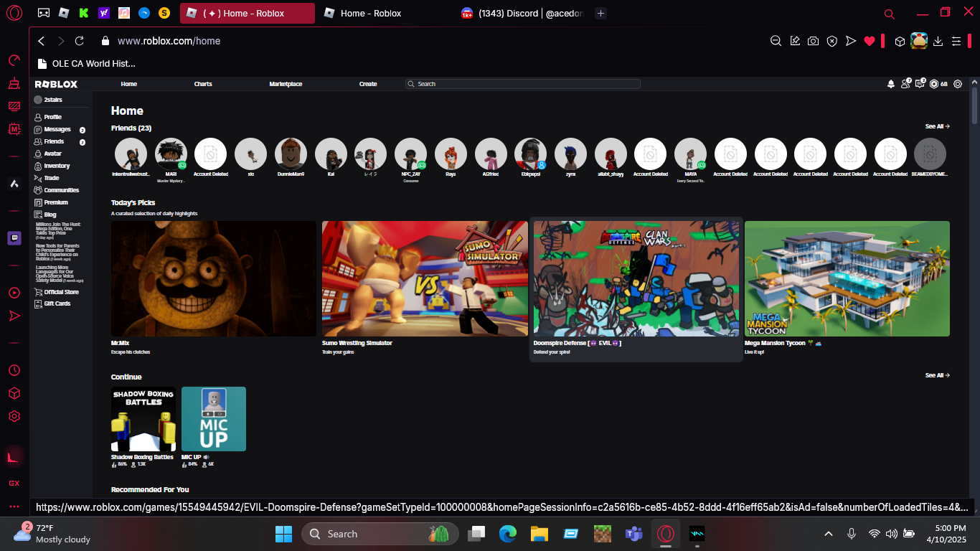Open Avatar in the left sidebar
This screenshot has width=980, height=551.
click(x=53, y=154)
